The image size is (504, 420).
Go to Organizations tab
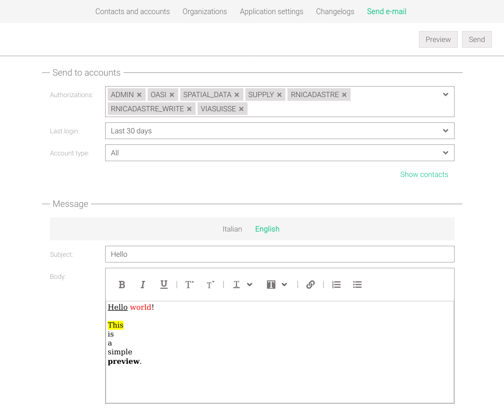205,12
